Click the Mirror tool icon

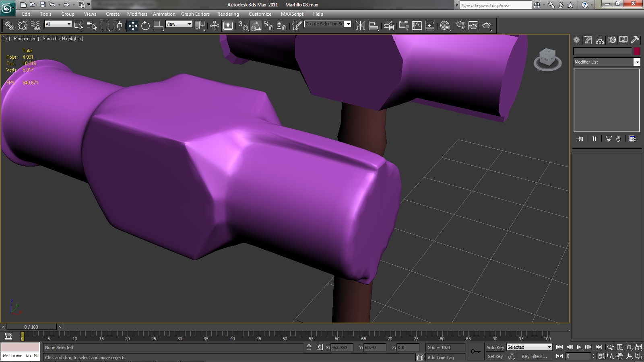pyautogui.click(x=361, y=26)
